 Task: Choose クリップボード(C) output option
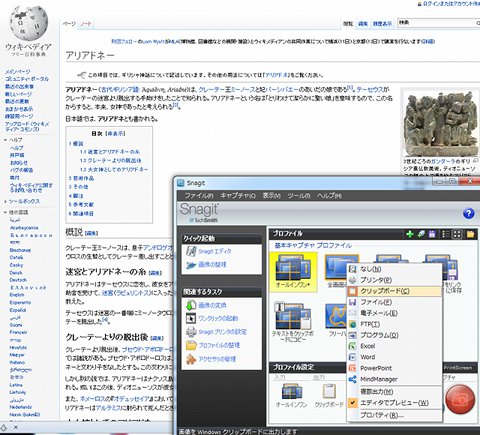(395, 291)
